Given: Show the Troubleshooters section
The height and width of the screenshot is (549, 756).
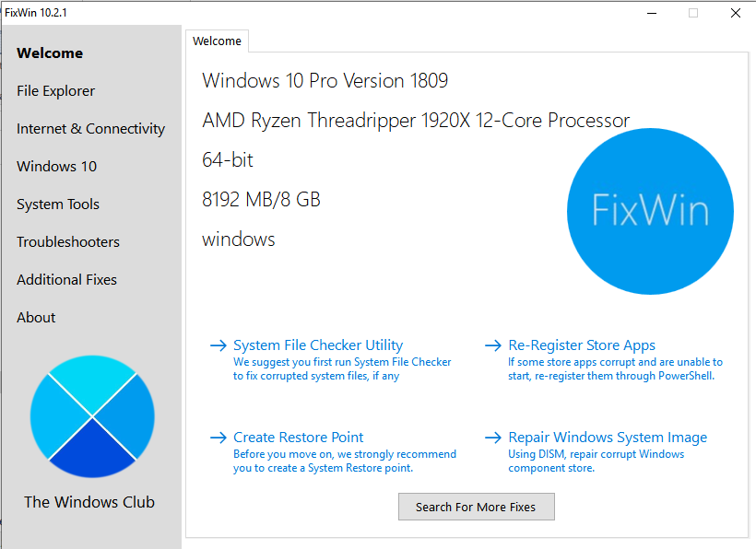Looking at the screenshot, I should click(68, 242).
